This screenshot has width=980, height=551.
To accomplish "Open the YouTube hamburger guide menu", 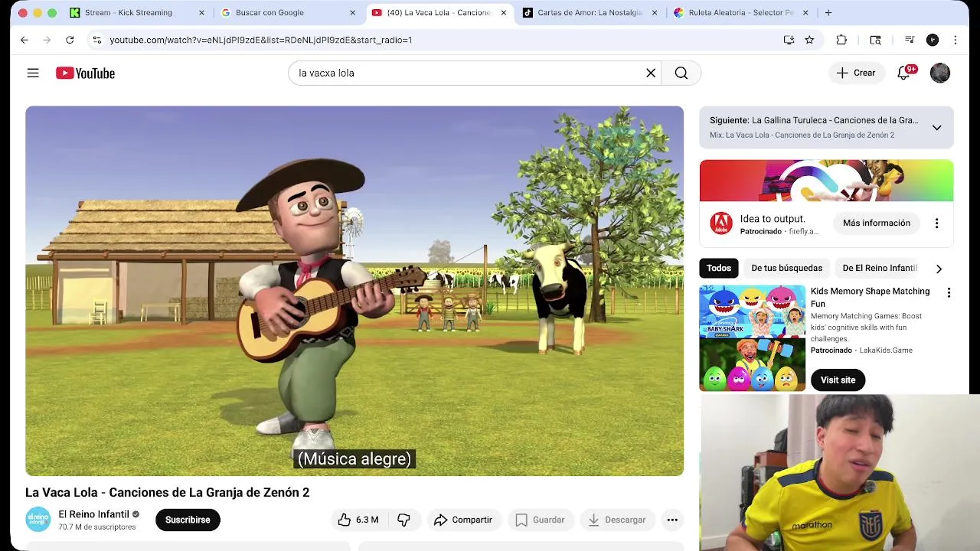I will coord(33,73).
